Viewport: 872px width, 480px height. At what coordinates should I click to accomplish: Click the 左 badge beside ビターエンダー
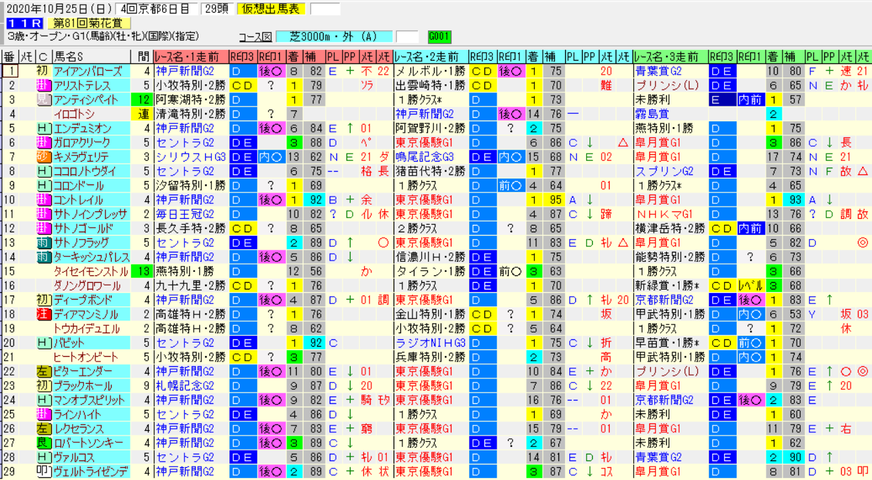pos(43,372)
